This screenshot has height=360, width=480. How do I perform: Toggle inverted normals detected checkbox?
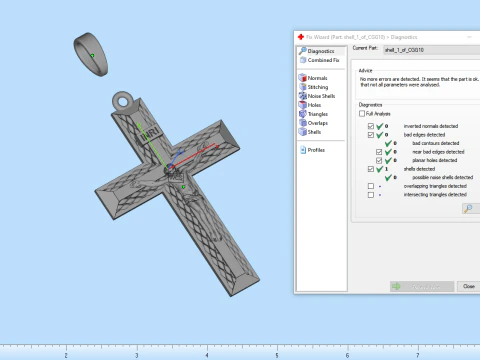point(371,126)
